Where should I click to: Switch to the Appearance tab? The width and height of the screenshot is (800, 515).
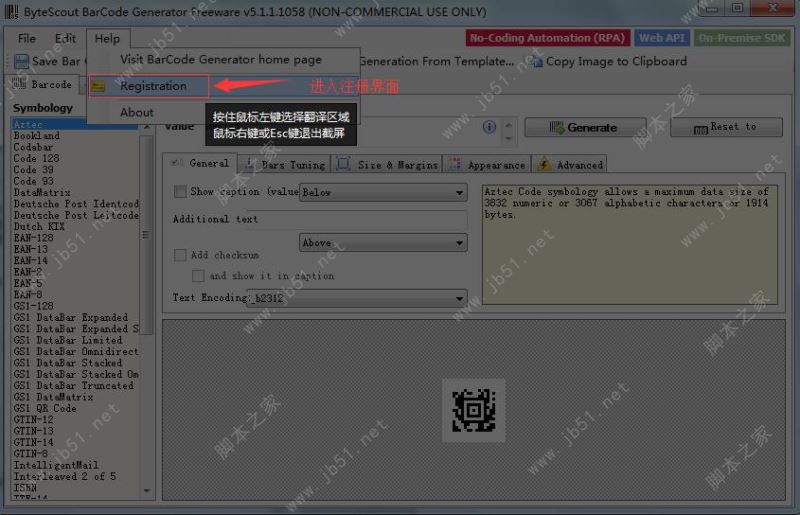point(487,164)
